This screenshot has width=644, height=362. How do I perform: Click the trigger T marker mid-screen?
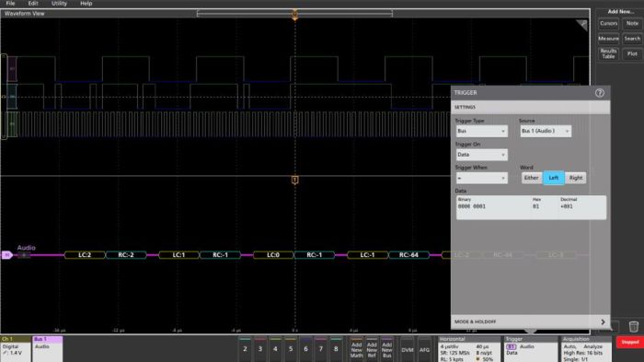coord(295,180)
